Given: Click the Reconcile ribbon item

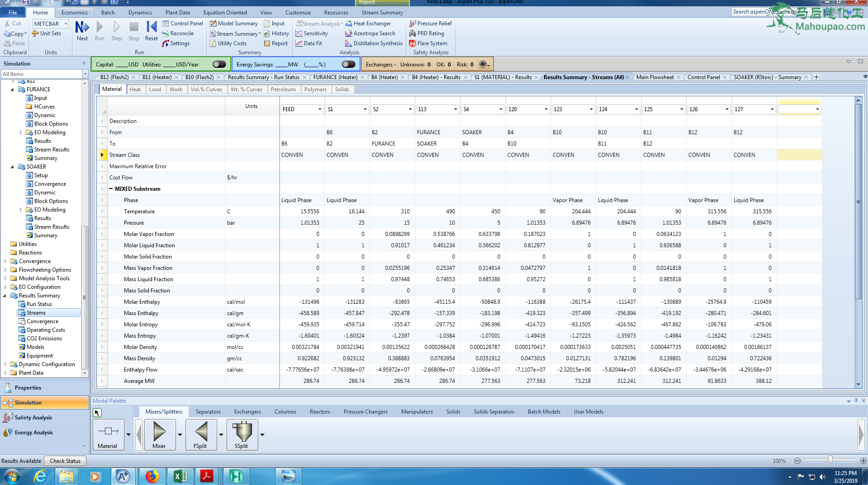Looking at the screenshot, I should [178, 33].
